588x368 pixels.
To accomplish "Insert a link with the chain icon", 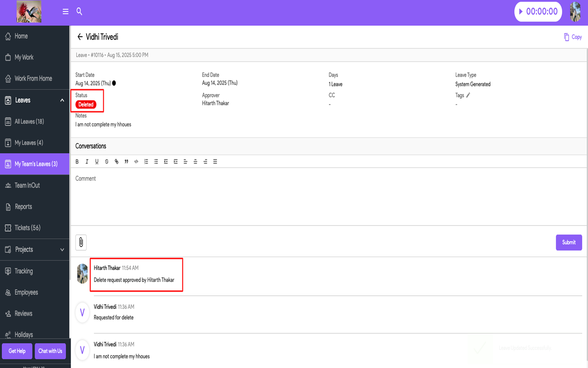I will coord(116,162).
